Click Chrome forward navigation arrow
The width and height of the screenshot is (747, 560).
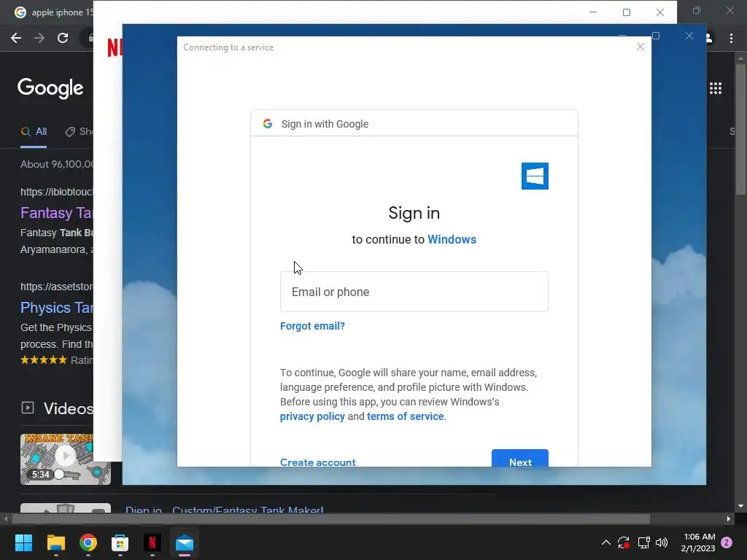point(39,38)
